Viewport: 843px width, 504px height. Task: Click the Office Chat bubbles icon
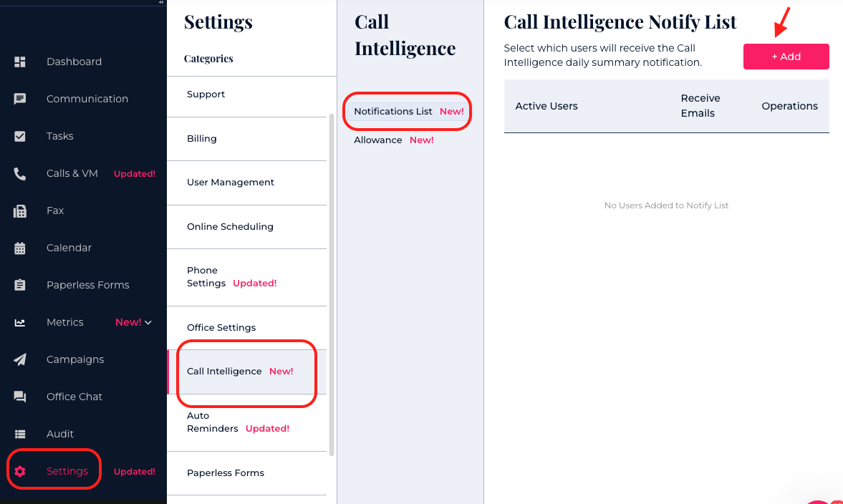tap(20, 397)
